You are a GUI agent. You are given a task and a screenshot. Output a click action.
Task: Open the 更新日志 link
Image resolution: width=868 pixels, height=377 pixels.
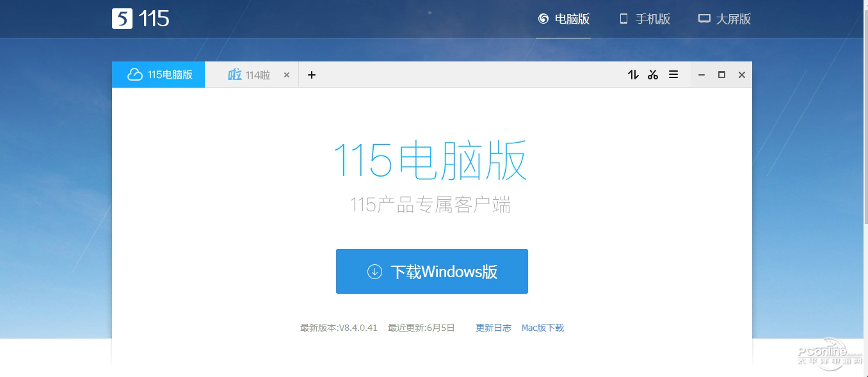[x=494, y=328]
